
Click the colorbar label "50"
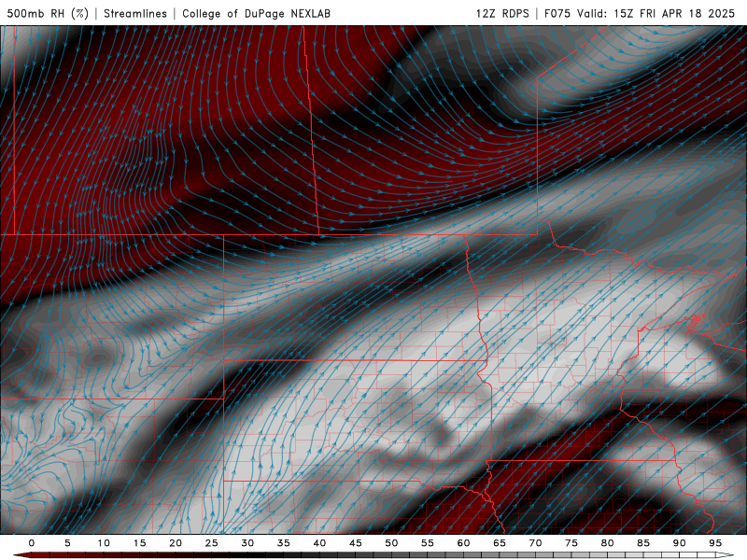[x=391, y=543]
